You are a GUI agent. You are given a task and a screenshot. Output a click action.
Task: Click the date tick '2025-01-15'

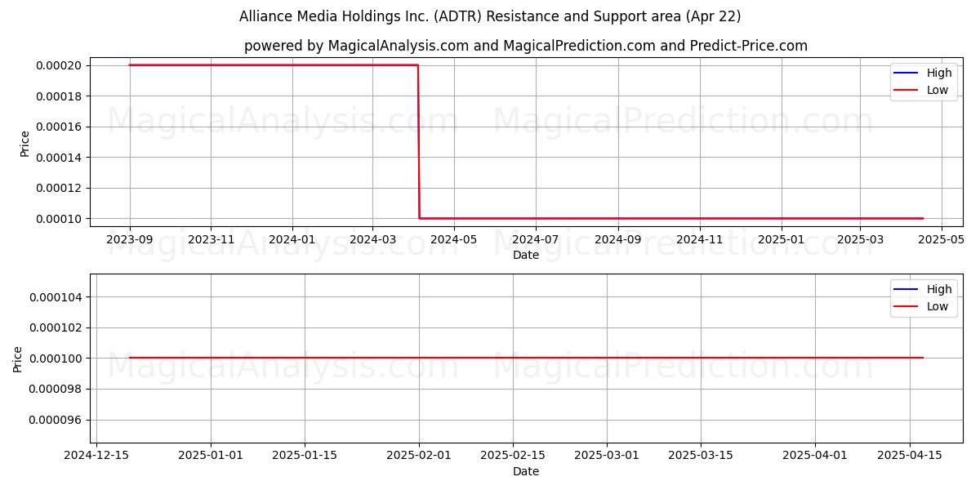[305, 456]
